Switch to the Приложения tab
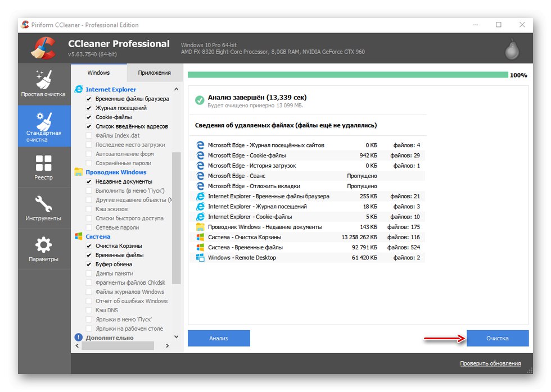 tap(154, 72)
